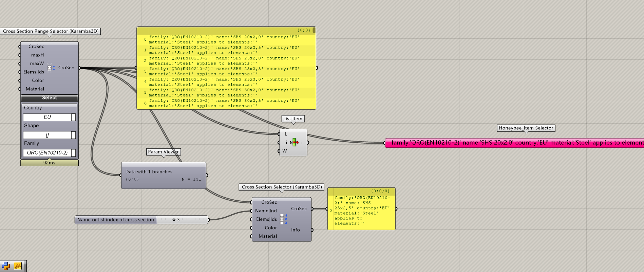Image resolution: width=644 pixels, height=272 pixels.
Task: Click the Param Viewer output grip
Action: [207, 175]
